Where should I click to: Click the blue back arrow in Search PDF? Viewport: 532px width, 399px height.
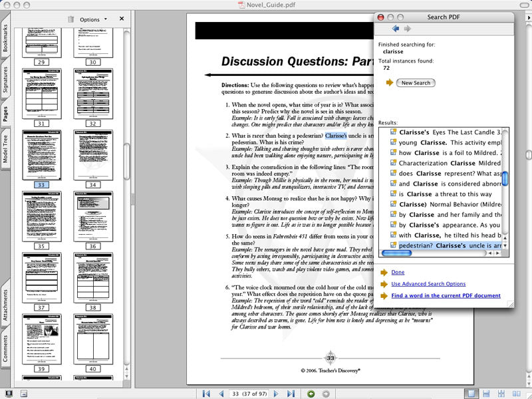point(396,29)
